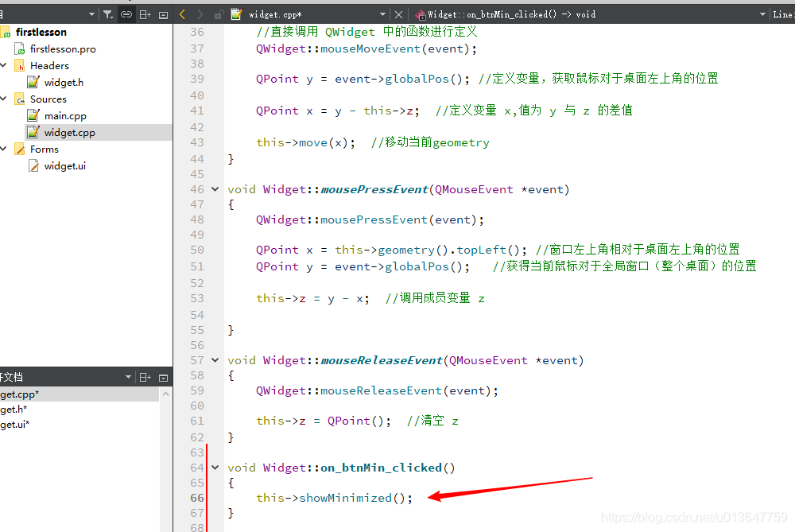Open the Open Documents panel dropdown
Screen dimensions: 795x532
click(x=128, y=377)
